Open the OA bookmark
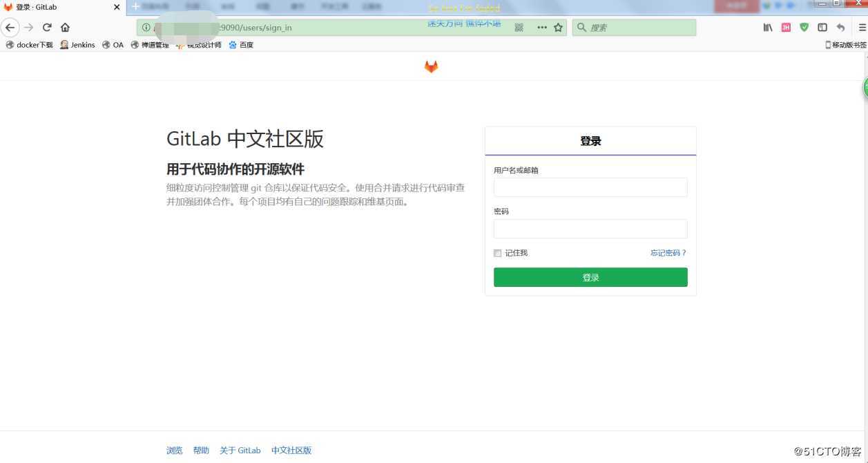 pos(113,45)
